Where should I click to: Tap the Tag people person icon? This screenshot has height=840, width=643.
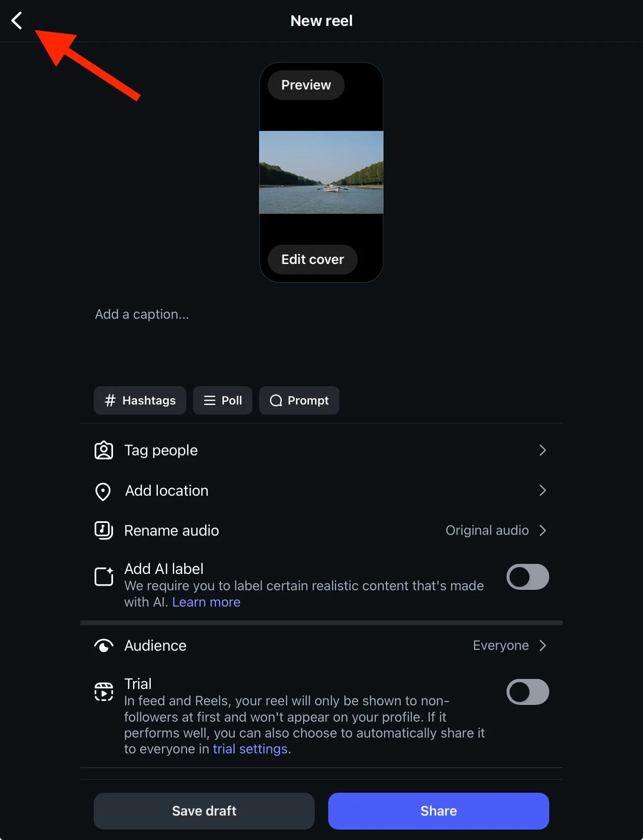pyautogui.click(x=103, y=450)
